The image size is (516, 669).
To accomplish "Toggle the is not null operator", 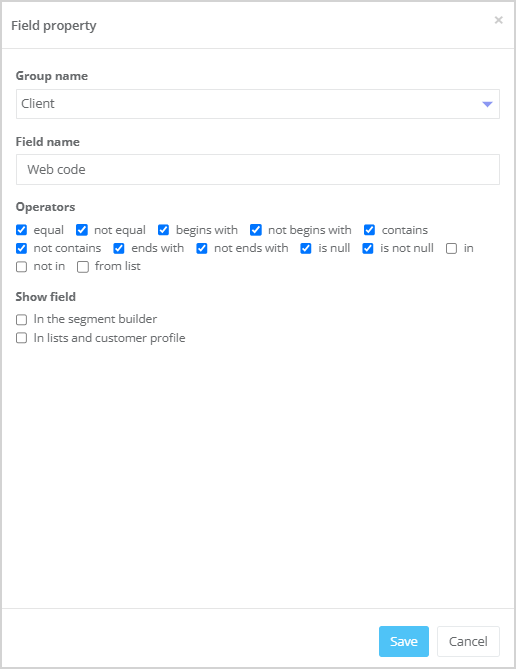I will (x=368, y=248).
